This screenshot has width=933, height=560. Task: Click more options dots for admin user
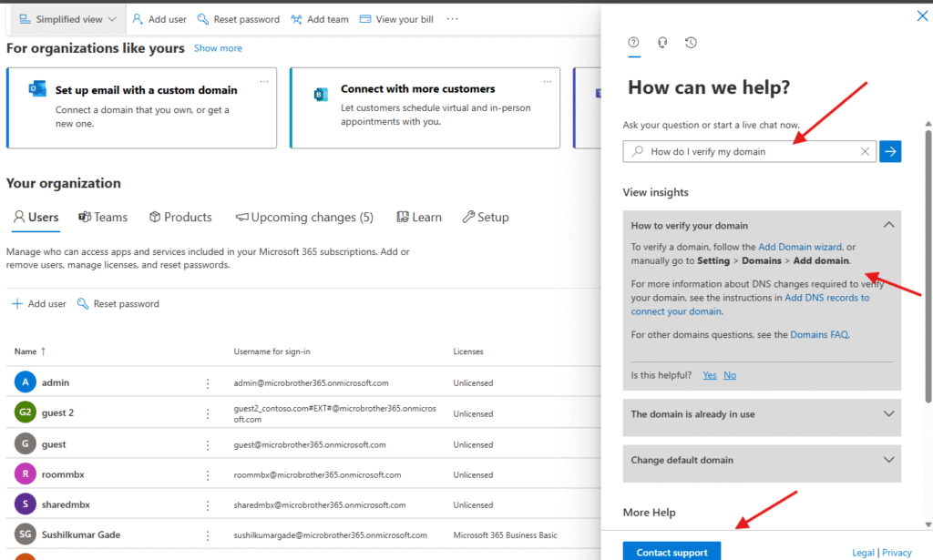[208, 383]
